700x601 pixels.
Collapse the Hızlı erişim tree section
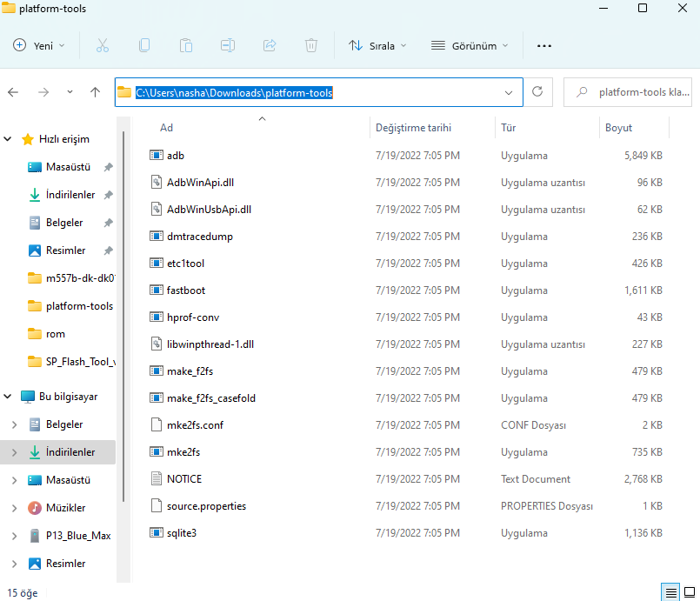pyautogui.click(x=8, y=139)
